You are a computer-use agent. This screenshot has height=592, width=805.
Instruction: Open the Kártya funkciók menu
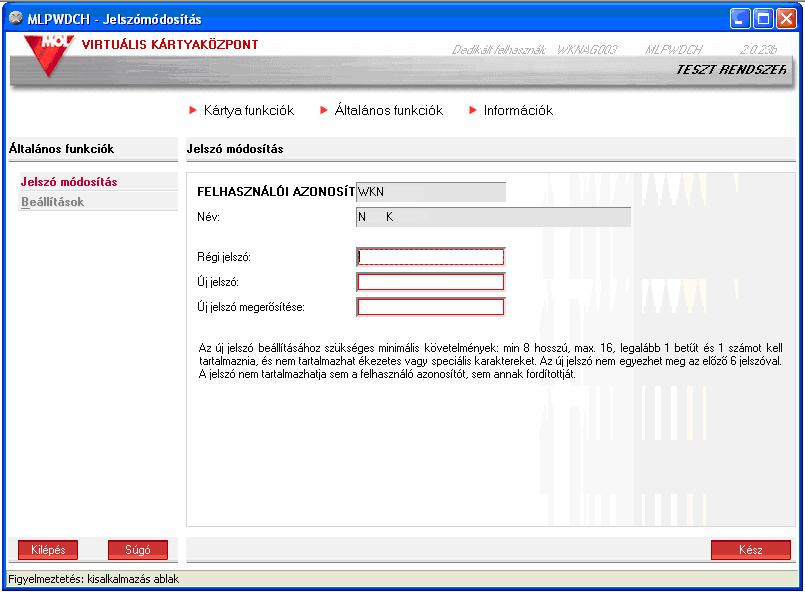(248, 110)
